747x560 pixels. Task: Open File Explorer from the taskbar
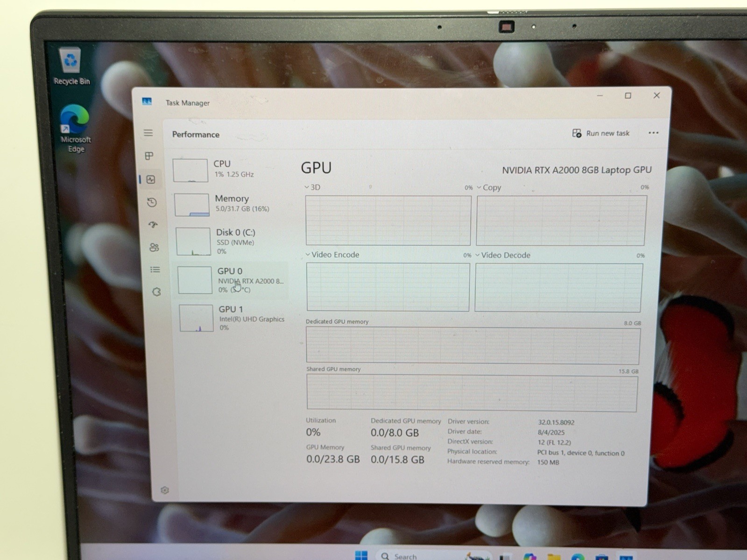point(554,557)
